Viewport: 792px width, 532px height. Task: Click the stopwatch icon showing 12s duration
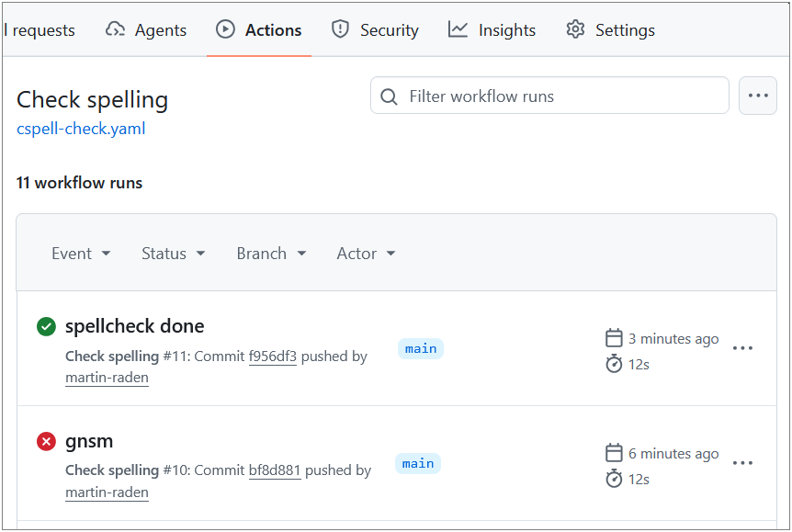point(614,364)
